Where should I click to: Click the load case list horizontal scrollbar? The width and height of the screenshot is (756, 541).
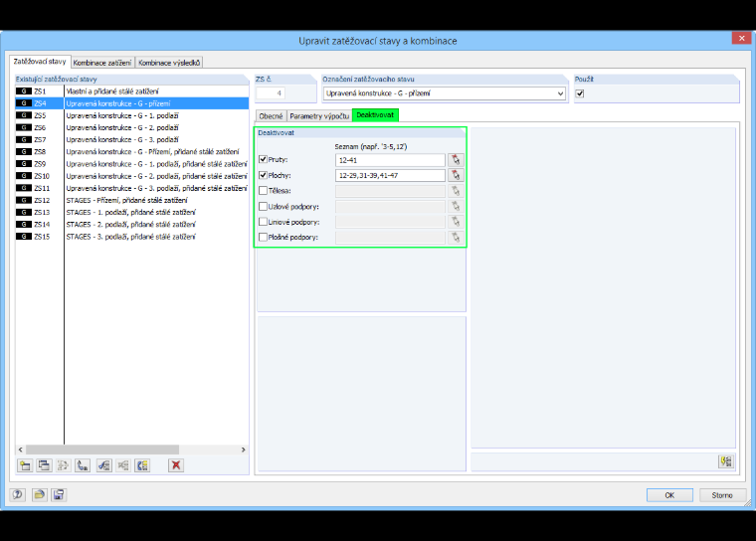pyautogui.click(x=102, y=450)
